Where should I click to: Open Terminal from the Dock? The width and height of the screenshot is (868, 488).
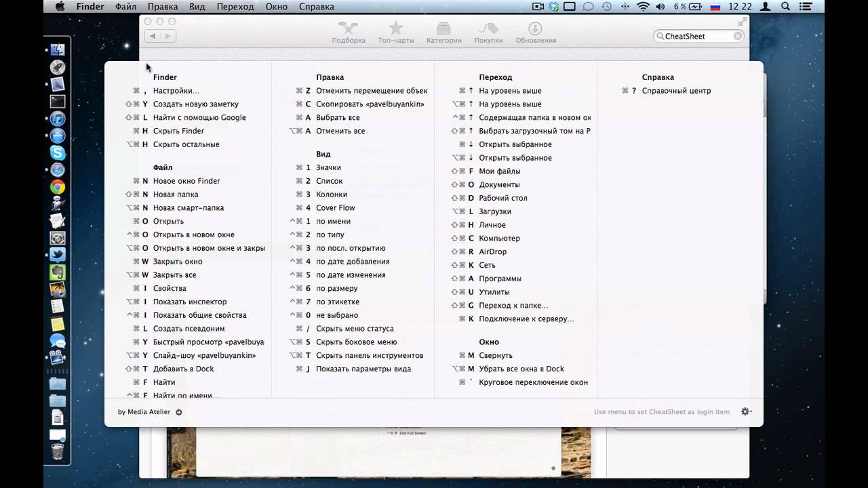[58, 101]
